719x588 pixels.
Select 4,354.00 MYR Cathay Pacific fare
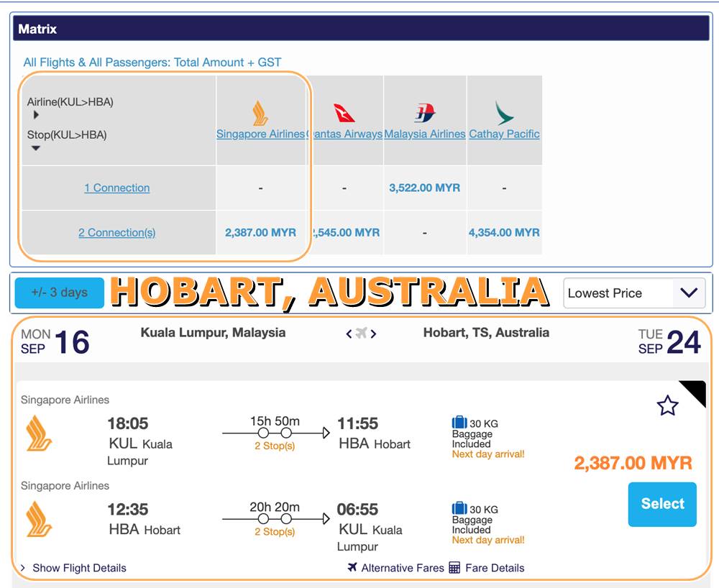tap(504, 232)
